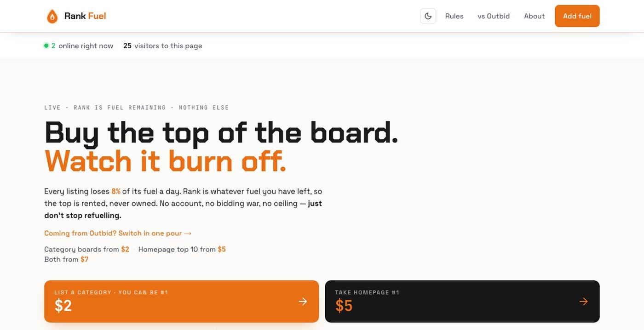Open the Rules page
This screenshot has height=330, width=644.
(x=454, y=16)
